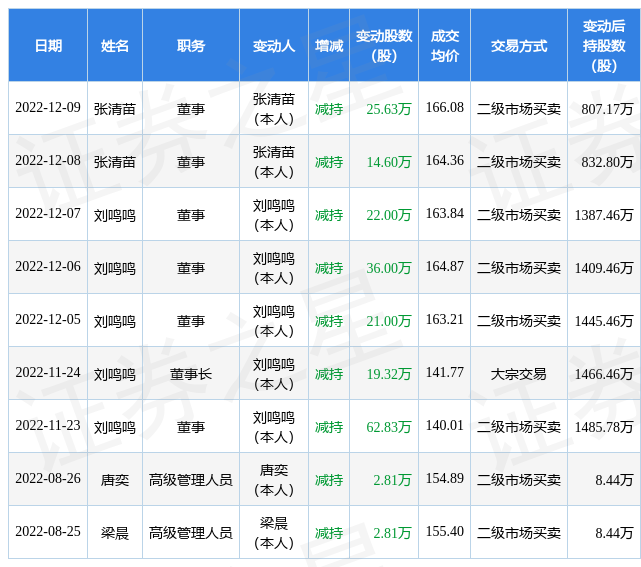
Task: Click average price 164.87
Action: coord(444,267)
